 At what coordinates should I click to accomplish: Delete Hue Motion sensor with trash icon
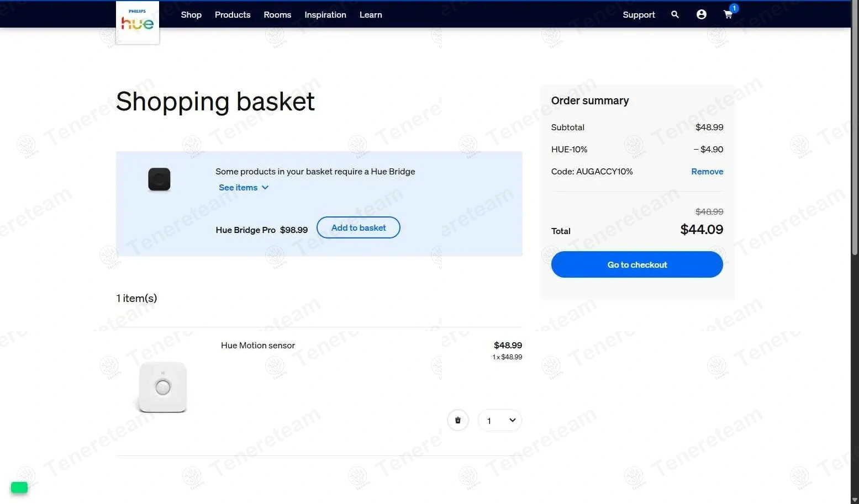pyautogui.click(x=457, y=421)
